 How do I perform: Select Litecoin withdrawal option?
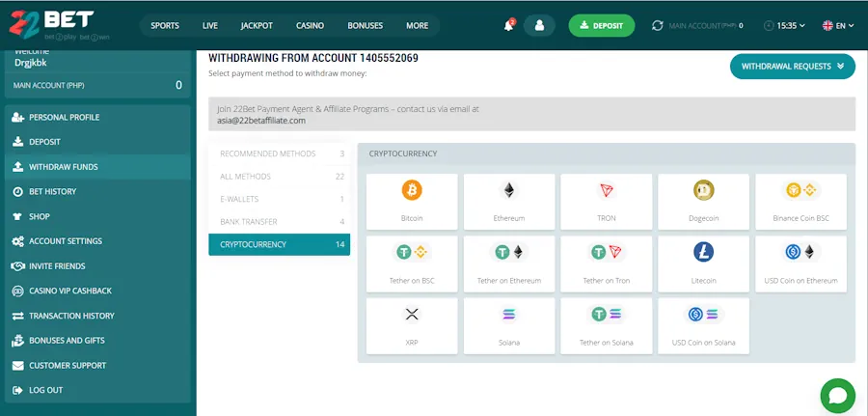703,263
